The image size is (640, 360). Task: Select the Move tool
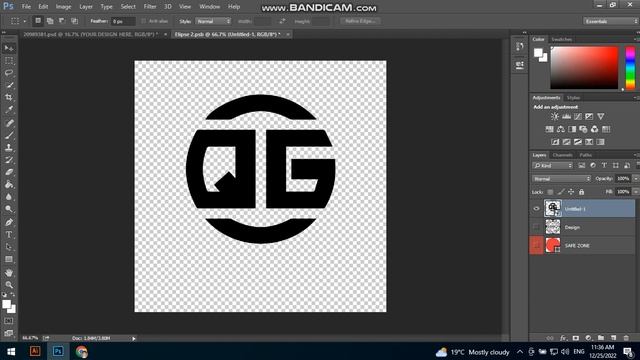tap(9, 48)
